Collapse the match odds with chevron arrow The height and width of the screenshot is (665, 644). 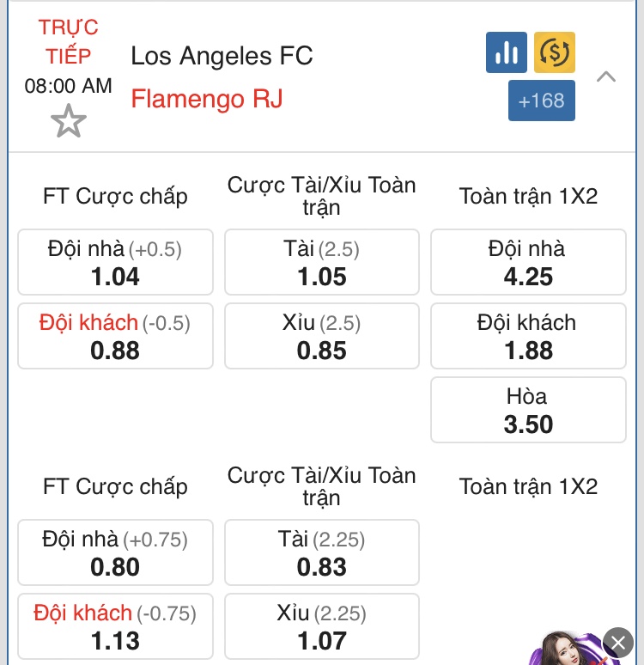(x=606, y=76)
